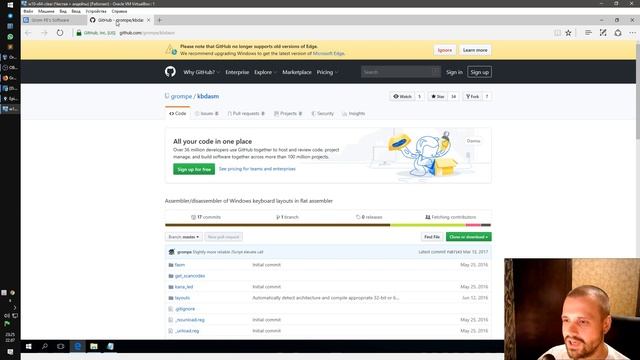Add page to favorites with star icon

(568, 33)
